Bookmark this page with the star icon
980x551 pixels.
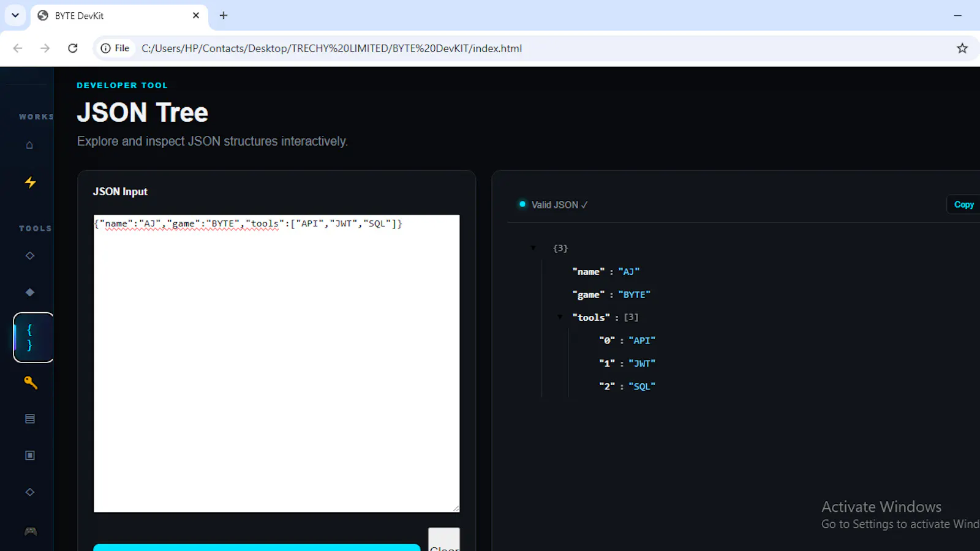(x=962, y=48)
